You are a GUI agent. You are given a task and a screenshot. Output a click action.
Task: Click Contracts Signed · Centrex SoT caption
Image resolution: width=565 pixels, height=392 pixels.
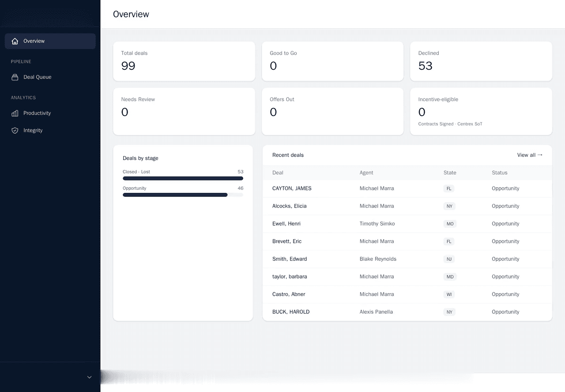450,124
